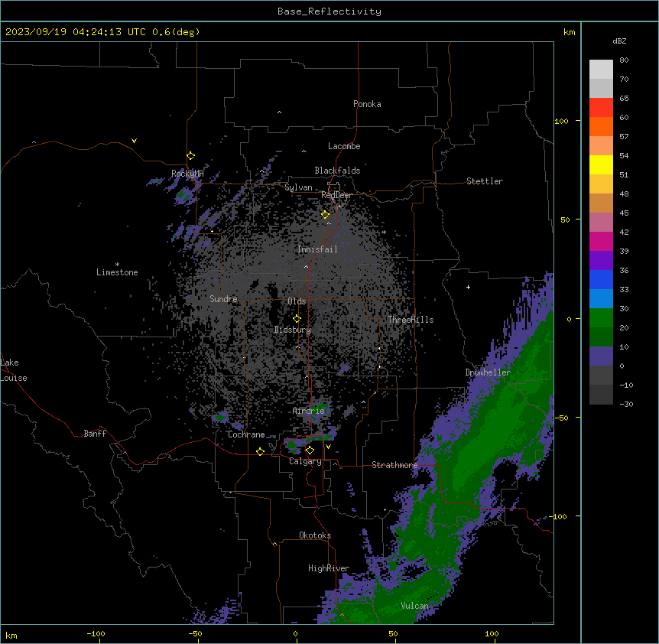Click the Innisfail city label

317,249
